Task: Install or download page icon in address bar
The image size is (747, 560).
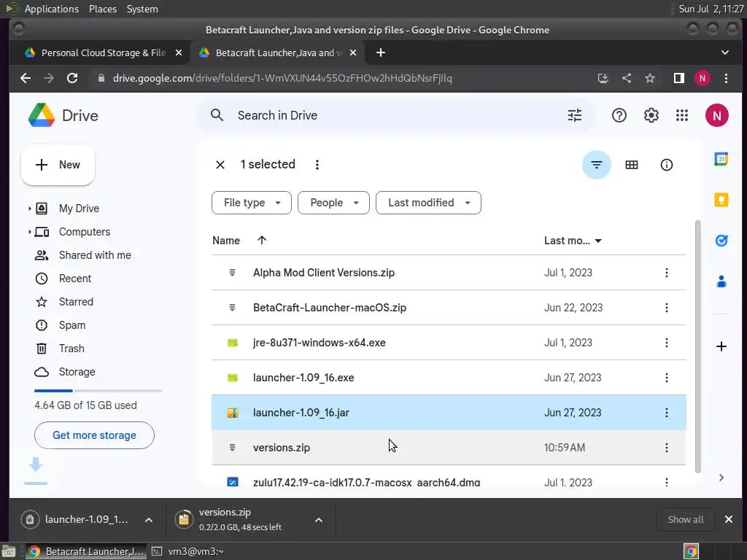Action: pos(603,78)
